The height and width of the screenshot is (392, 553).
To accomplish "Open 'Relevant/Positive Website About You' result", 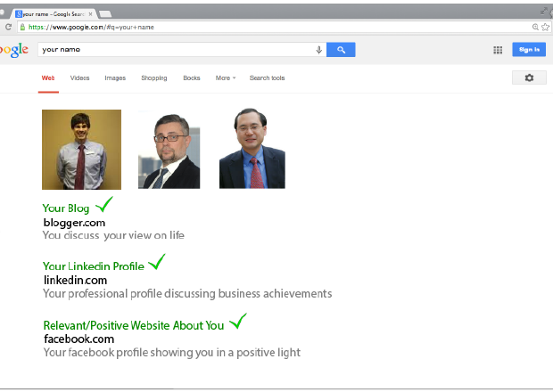I will pos(134,325).
